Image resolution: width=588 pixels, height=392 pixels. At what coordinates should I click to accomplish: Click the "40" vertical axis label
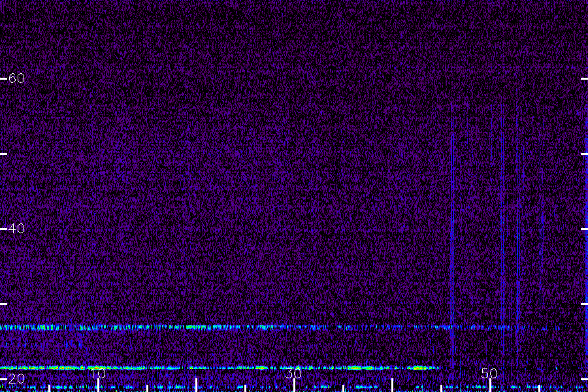[16, 228]
